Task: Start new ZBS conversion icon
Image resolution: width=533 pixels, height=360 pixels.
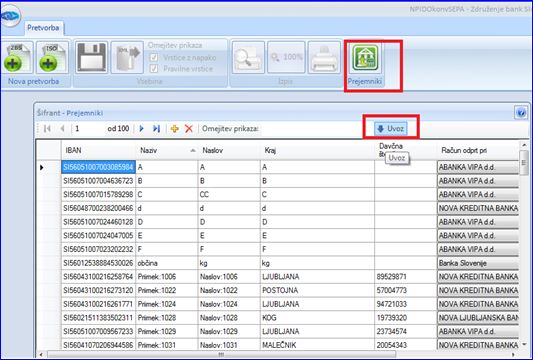Action: [17, 57]
